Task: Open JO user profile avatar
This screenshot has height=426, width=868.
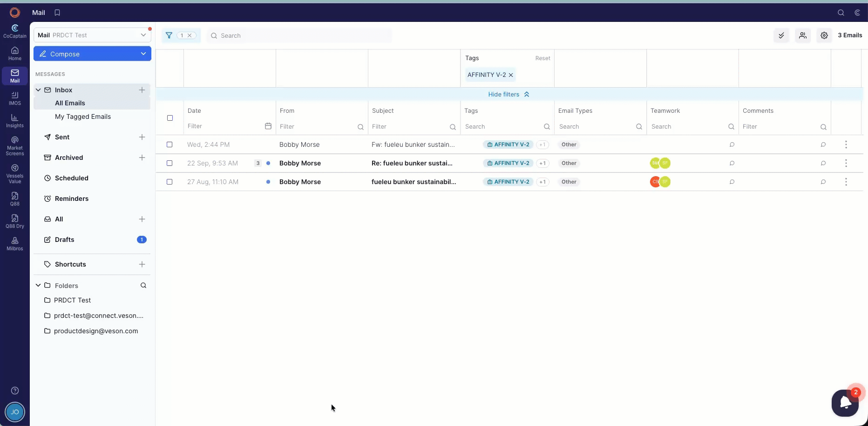Action: [15, 412]
